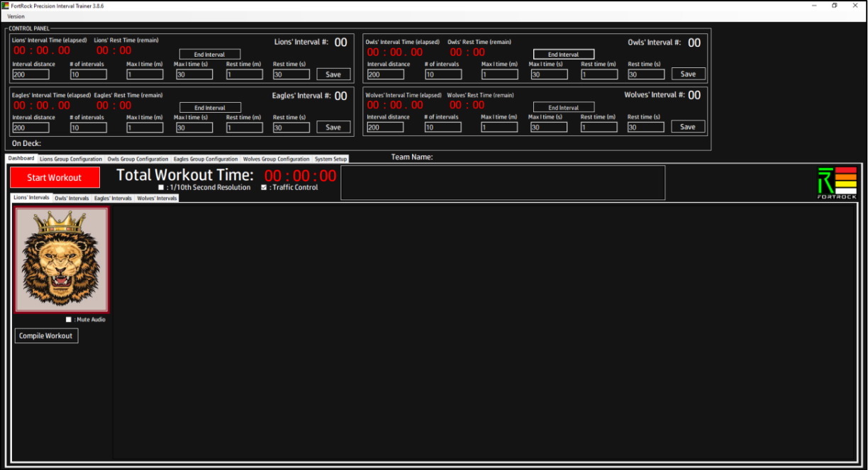The width and height of the screenshot is (868, 470).
Task: Click Wolves' Max I time (s) field
Action: [x=549, y=128]
